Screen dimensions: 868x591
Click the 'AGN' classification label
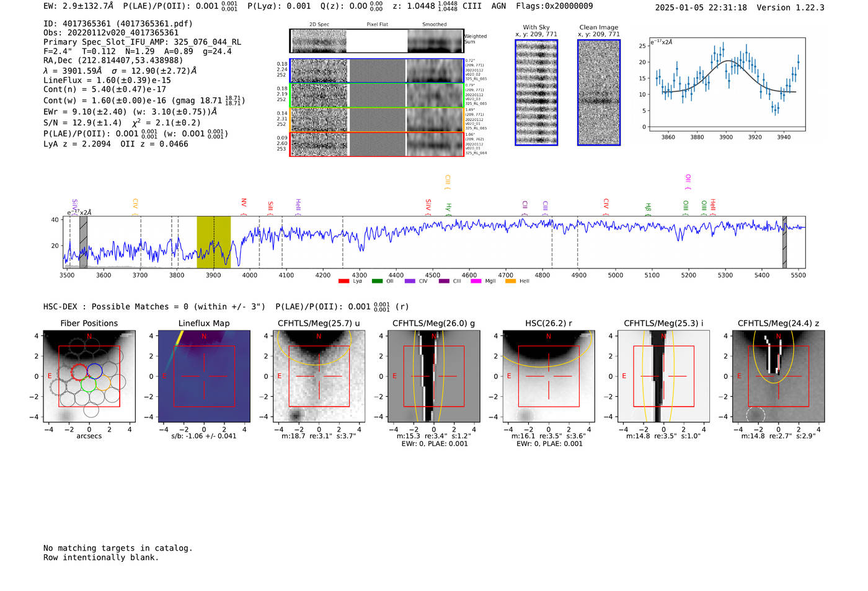tap(498, 6)
